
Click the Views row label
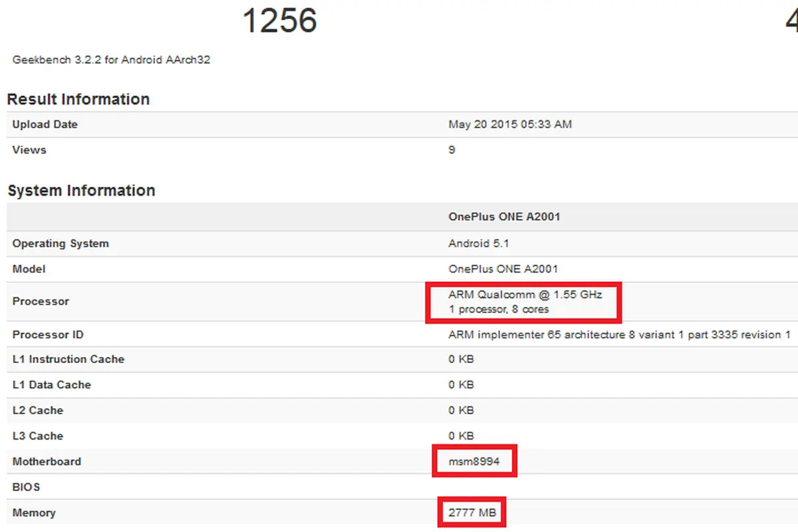(29, 150)
